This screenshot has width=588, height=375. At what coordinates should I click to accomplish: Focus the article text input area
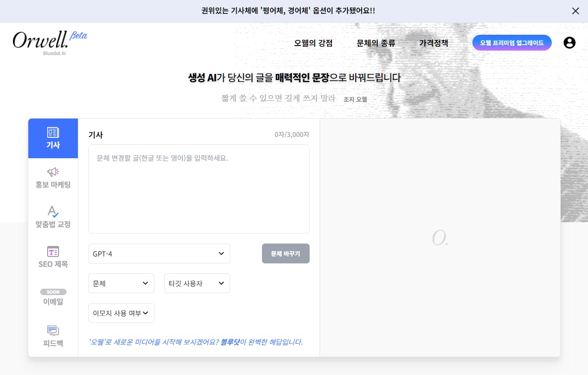pos(199,189)
